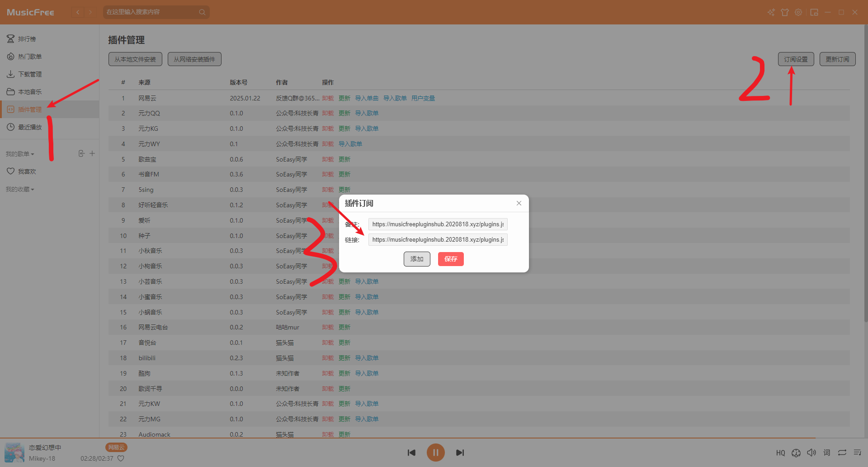Click the 备注 input field
This screenshot has width=868, height=467.
click(438, 224)
